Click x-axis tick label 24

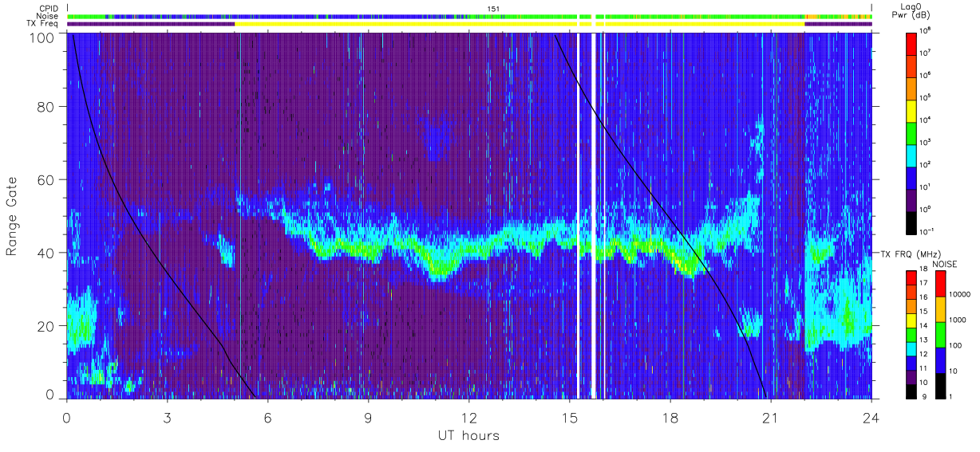(871, 417)
